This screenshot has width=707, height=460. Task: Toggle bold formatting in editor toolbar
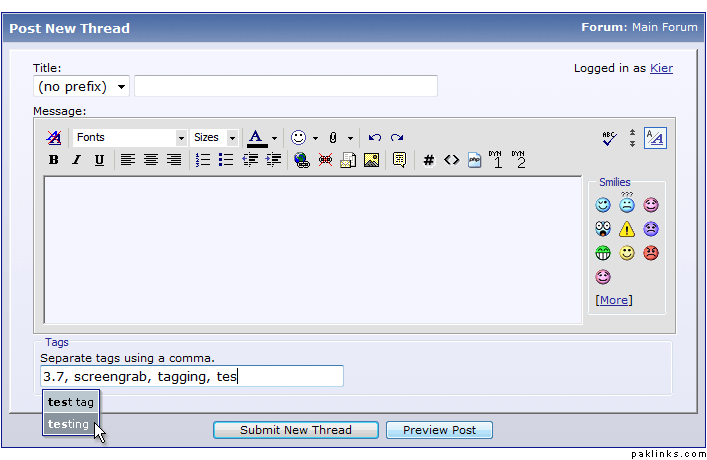[54, 160]
